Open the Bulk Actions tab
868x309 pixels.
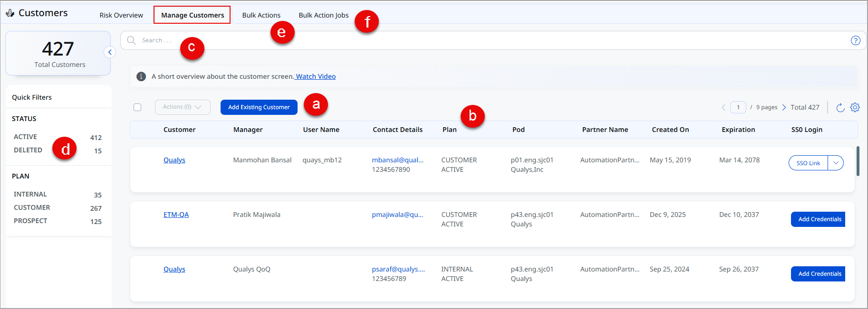(261, 15)
